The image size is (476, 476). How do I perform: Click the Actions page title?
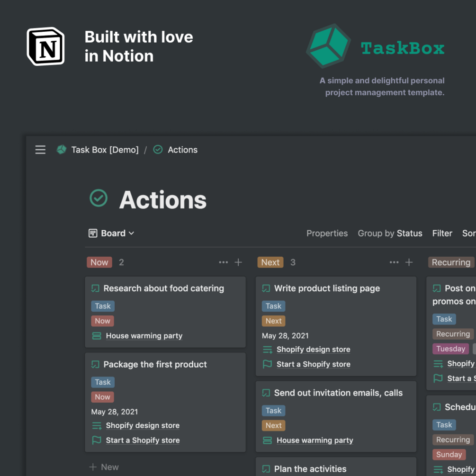point(163,200)
